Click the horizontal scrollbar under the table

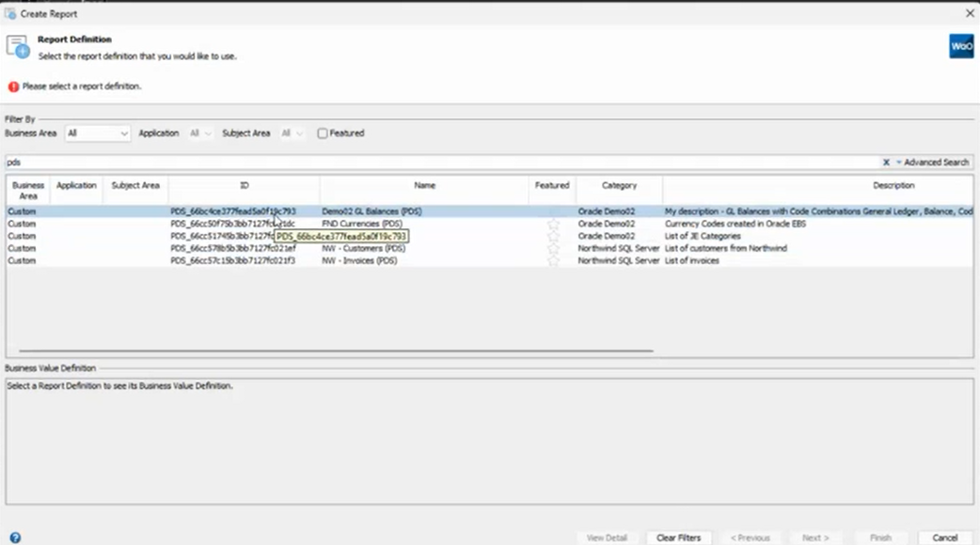coord(336,350)
